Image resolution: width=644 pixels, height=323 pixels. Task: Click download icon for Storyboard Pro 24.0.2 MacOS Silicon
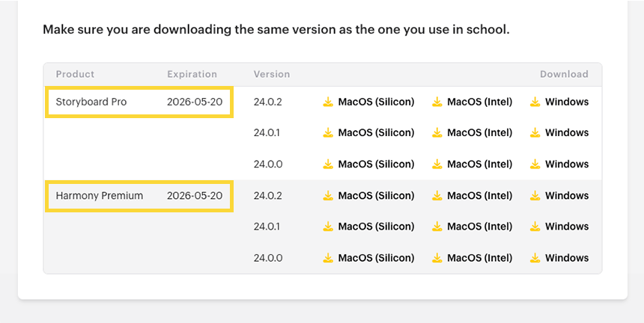tap(328, 102)
